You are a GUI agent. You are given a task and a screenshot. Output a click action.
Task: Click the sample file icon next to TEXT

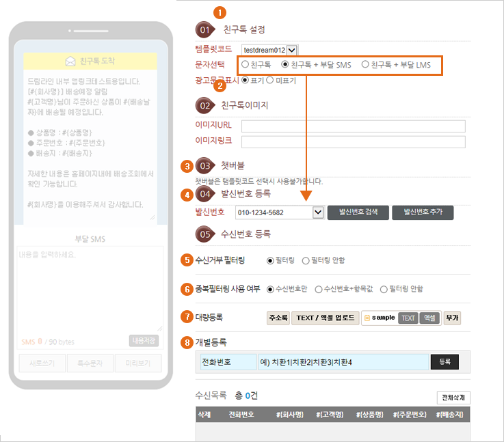[x=367, y=318]
